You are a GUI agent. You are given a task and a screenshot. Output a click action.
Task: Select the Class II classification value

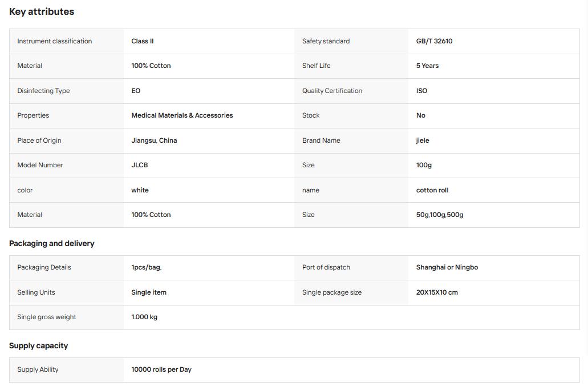click(x=143, y=41)
